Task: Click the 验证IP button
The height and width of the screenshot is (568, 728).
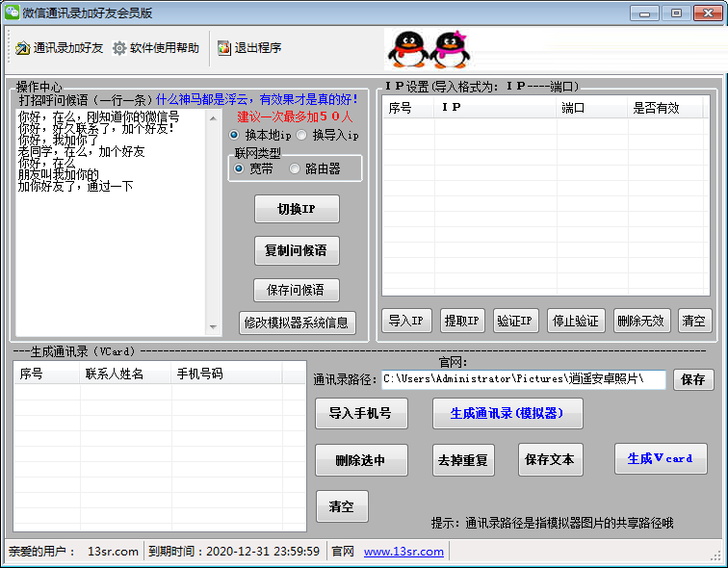Action: coord(516,321)
